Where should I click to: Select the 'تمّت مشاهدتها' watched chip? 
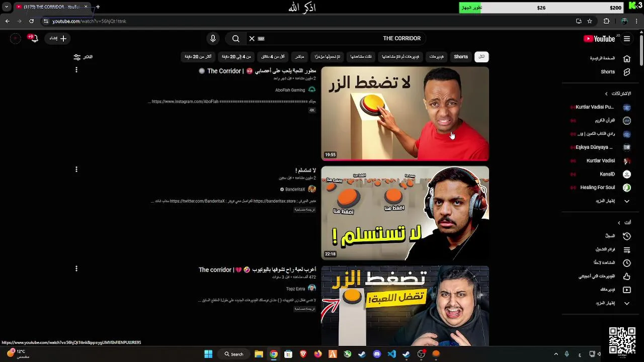tap(361, 57)
